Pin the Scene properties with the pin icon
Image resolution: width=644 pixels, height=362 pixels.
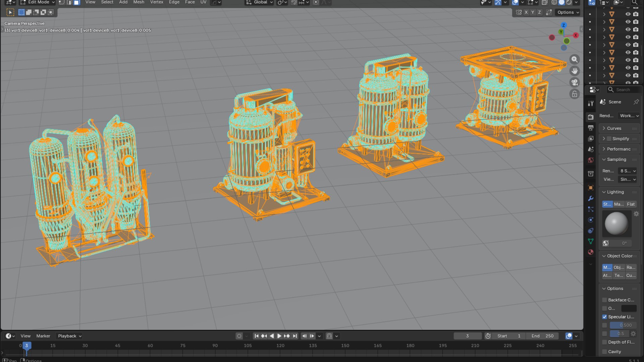pos(636,102)
